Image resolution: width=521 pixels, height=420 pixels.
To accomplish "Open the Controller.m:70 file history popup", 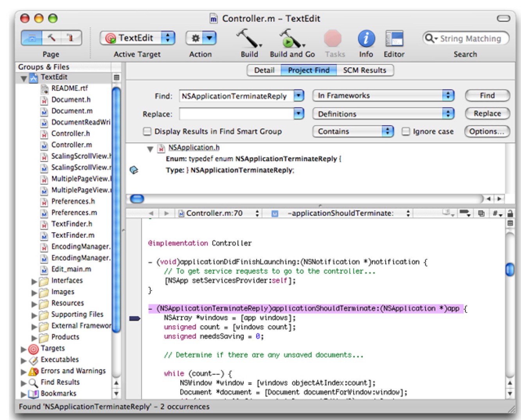I will [219, 214].
